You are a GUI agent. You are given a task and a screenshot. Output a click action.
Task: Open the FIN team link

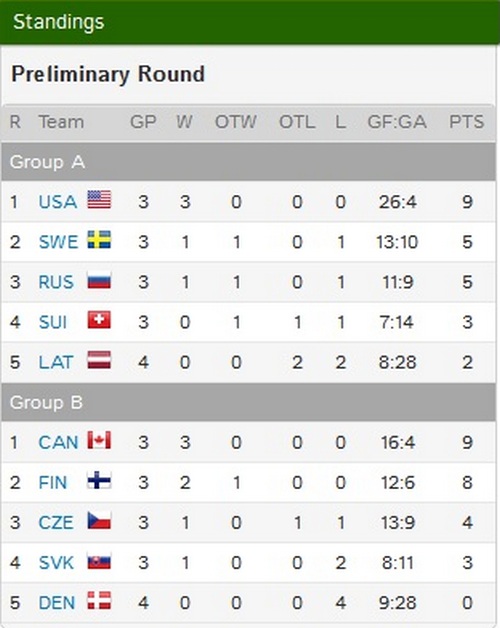point(52,483)
